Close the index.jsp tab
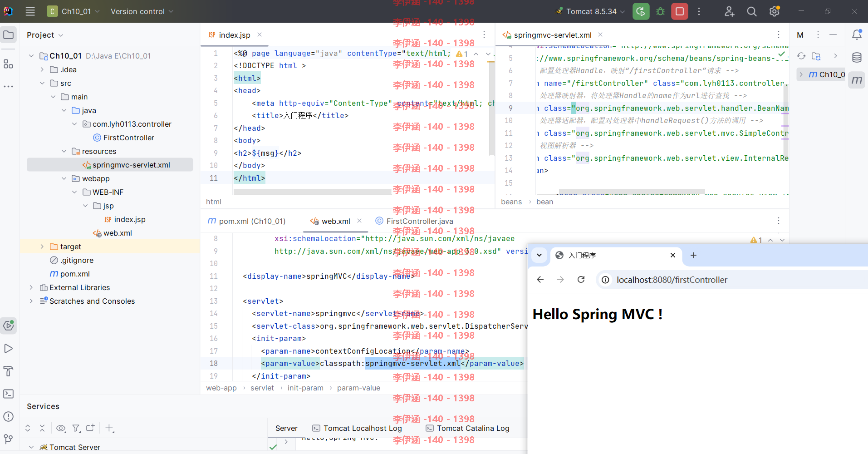Viewport: 868px width, 454px height. click(x=260, y=35)
